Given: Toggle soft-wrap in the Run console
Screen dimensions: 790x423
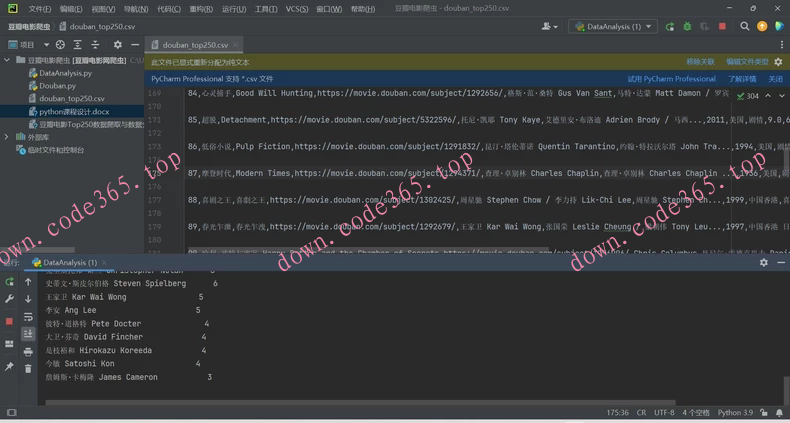Looking at the screenshot, I should pos(28,317).
